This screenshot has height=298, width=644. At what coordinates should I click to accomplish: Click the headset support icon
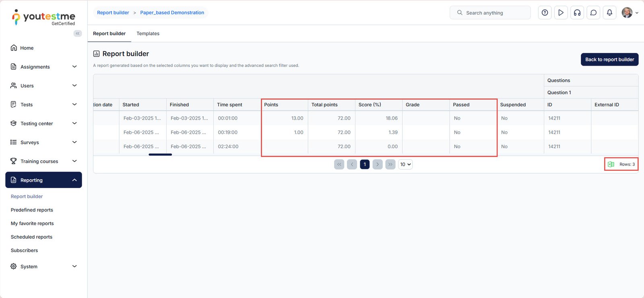pos(577,13)
